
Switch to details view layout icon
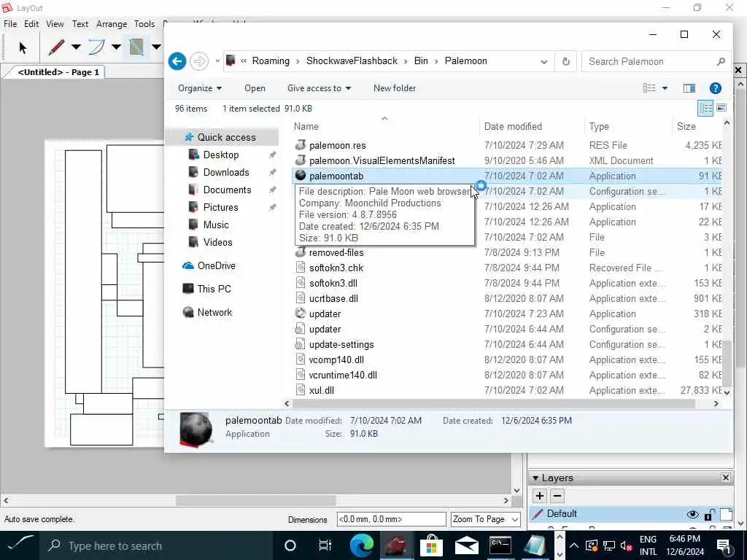pos(705,108)
